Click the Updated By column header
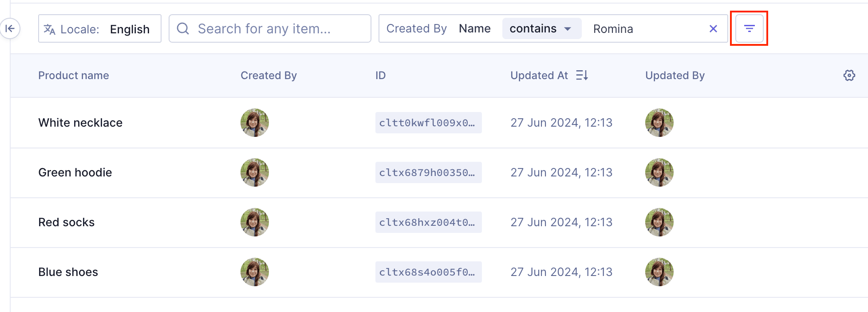Viewport: 868px width, 312px height. [675, 76]
